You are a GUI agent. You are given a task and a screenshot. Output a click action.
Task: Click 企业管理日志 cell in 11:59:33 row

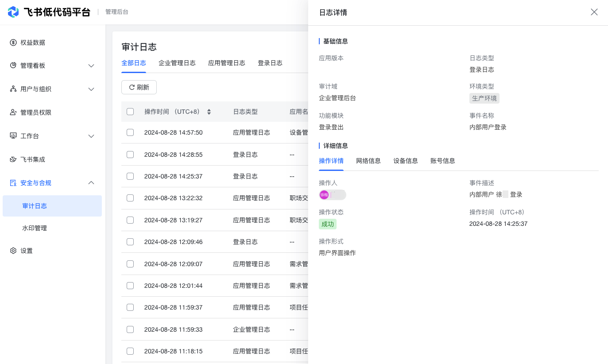click(252, 329)
